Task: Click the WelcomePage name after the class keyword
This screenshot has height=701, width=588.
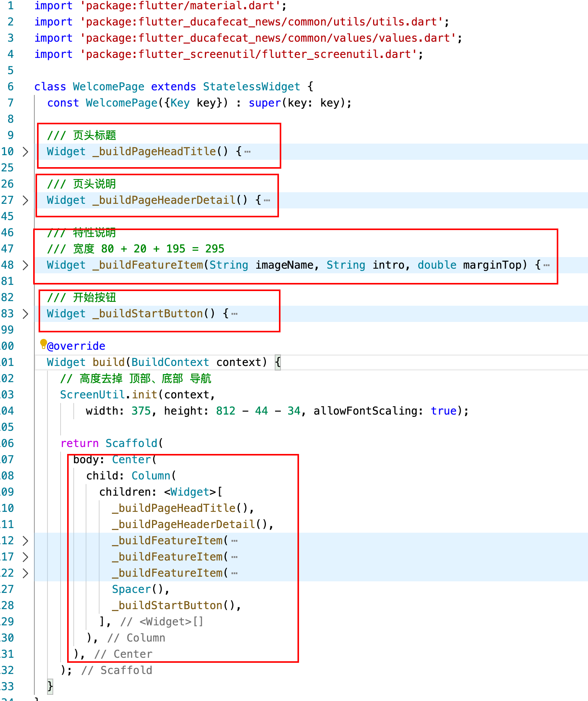Action: tap(108, 87)
